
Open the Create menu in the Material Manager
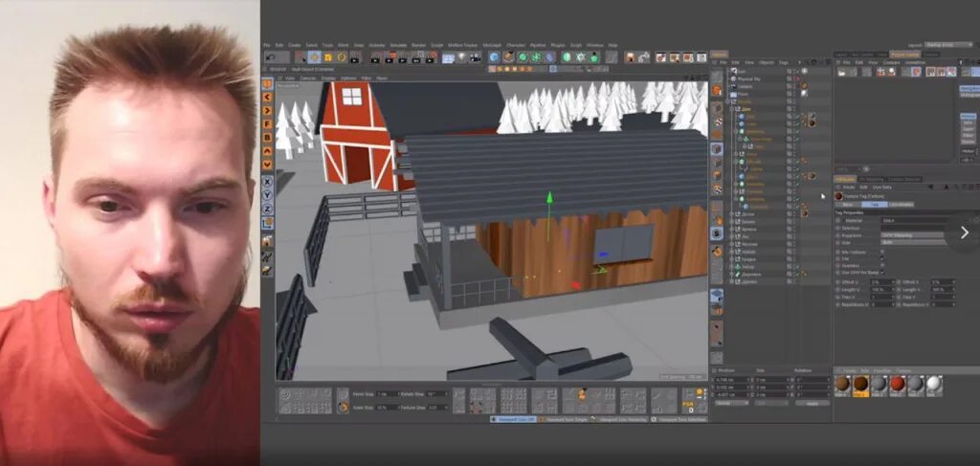[850, 370]
